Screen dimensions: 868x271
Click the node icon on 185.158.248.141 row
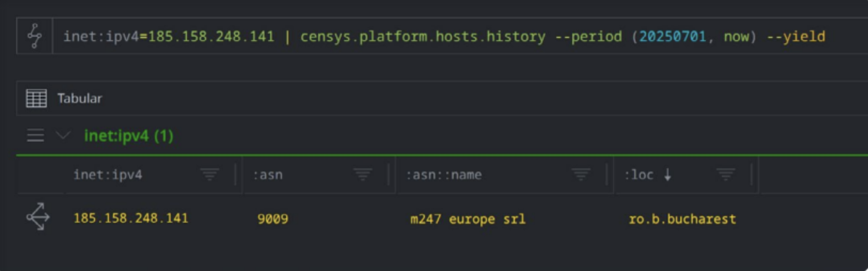[x=38, y=217]
